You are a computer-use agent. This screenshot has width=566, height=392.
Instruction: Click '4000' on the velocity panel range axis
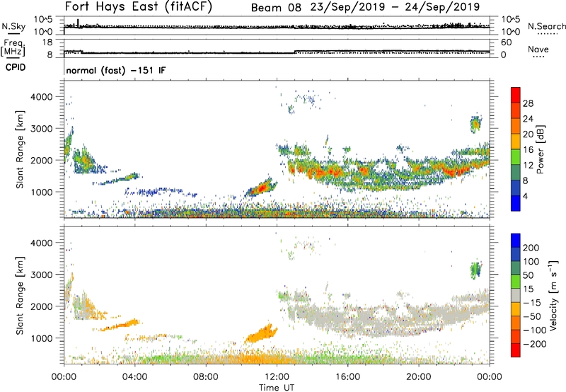(41, 243)
